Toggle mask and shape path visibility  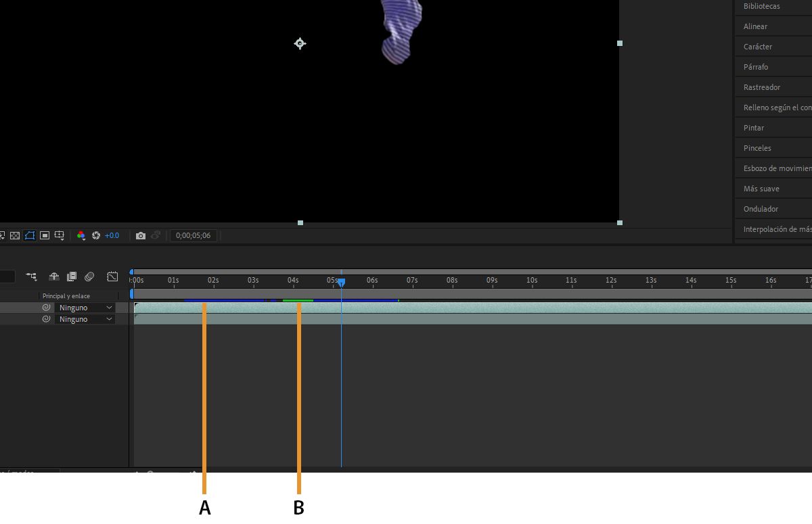[x=30, y=235]
